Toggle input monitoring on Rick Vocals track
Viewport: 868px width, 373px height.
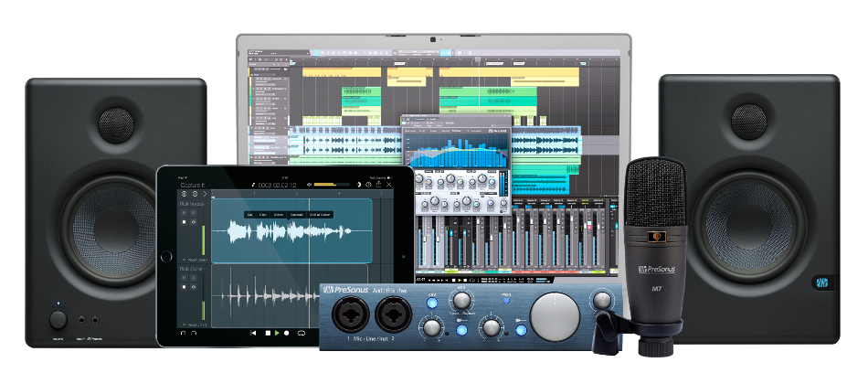[x=193, y=221]
